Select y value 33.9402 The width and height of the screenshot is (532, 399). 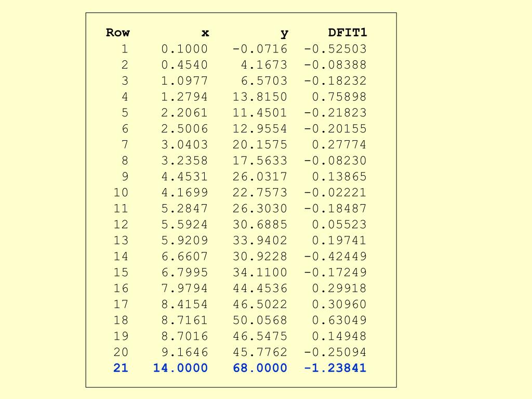260,240
